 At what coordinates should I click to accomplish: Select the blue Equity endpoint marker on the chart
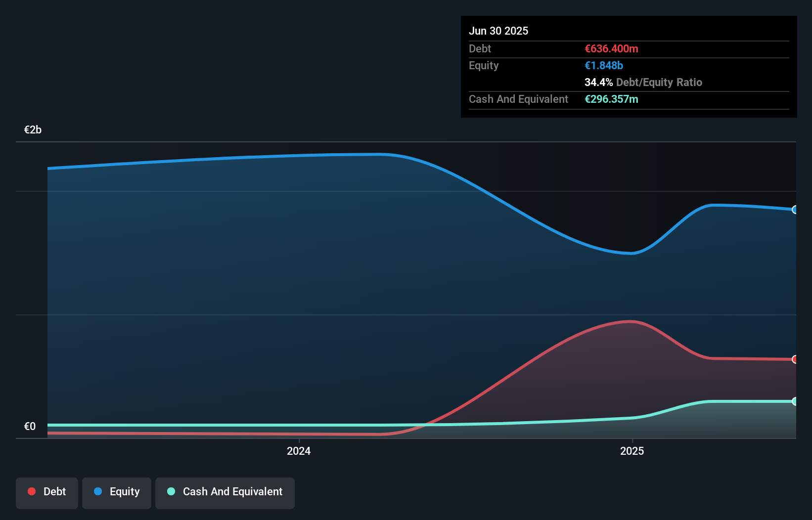point(795,210)
